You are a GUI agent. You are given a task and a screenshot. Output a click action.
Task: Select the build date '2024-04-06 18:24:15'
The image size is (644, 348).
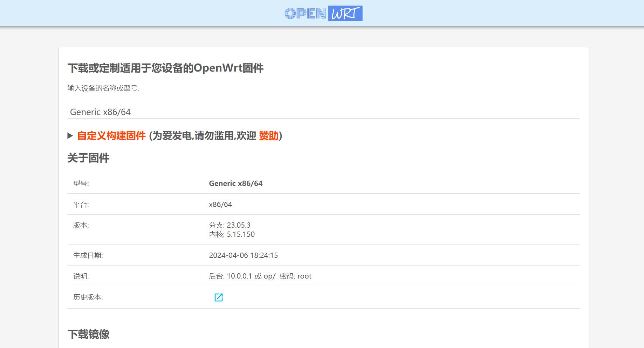click(244, 255)
